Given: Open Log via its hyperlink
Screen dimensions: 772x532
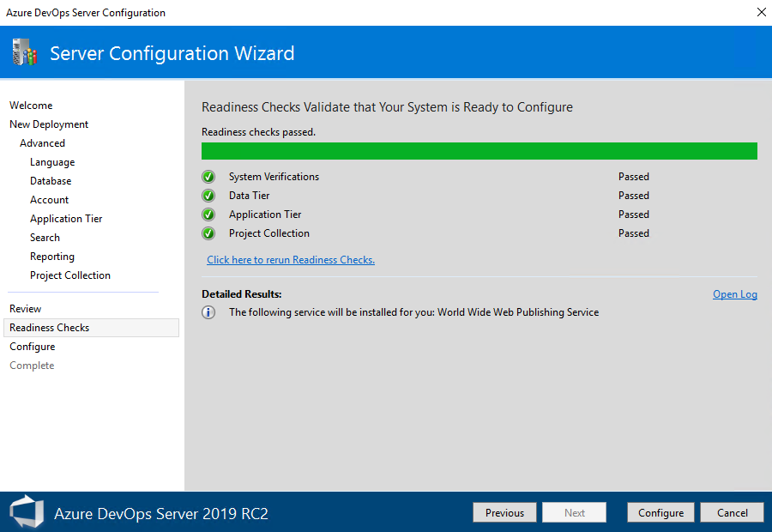Looking at the screenshot, I should (x=735, y=293).
